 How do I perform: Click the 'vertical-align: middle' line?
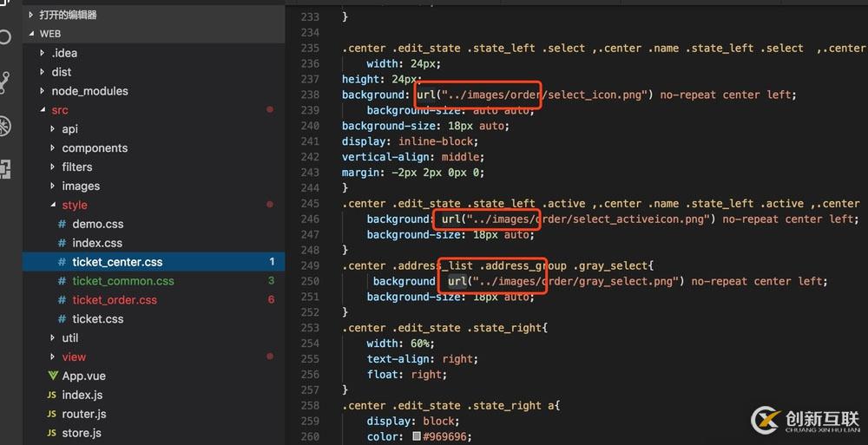click(x=413, y=157)
